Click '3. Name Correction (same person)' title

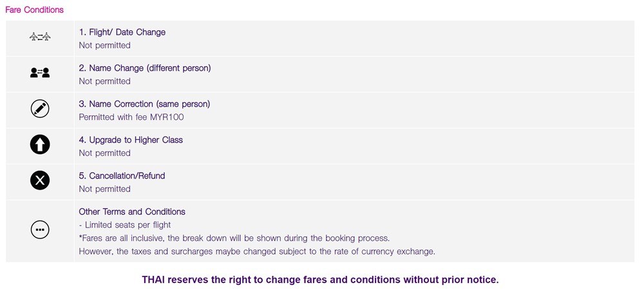144,104
